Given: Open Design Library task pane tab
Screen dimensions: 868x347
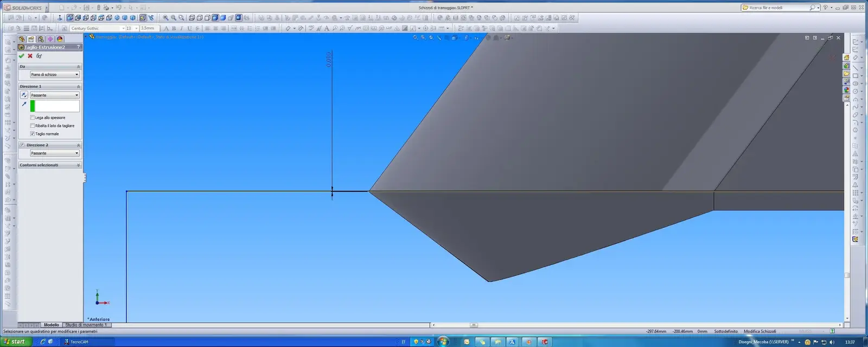Looking at the screenshot, I should [x=846, y=66].
